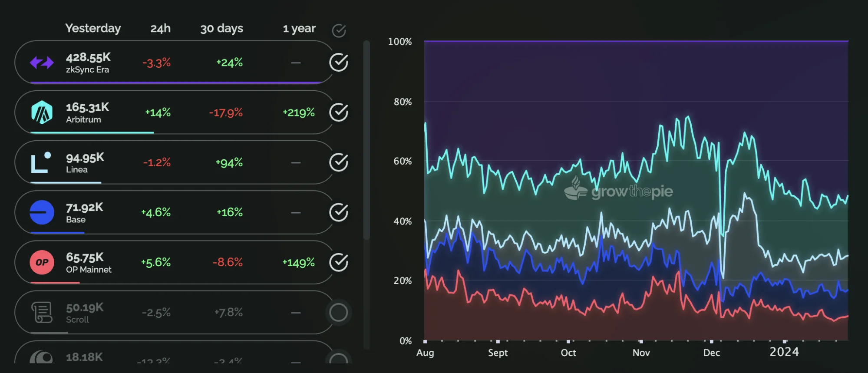Screen dimensions: 868x373
Task: Click the Arbitrum logo icon
Action: point(42,112)
